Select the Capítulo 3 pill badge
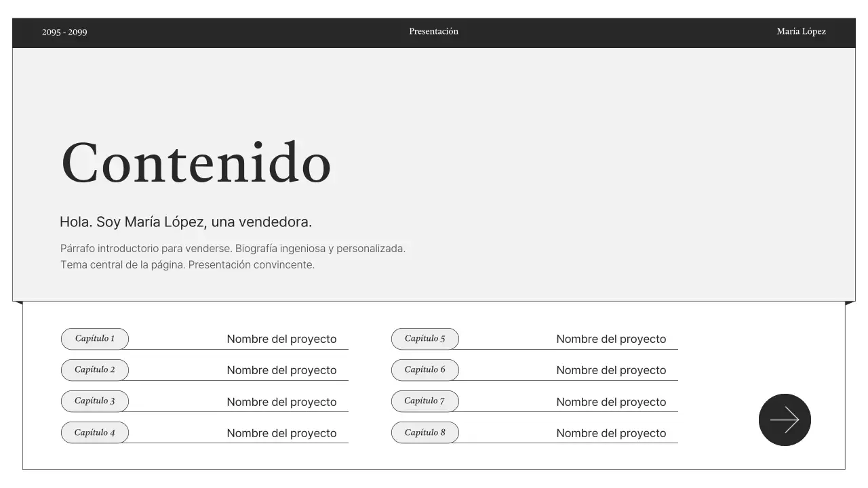This screenshot has width=868, height=488. pos(94,401)
